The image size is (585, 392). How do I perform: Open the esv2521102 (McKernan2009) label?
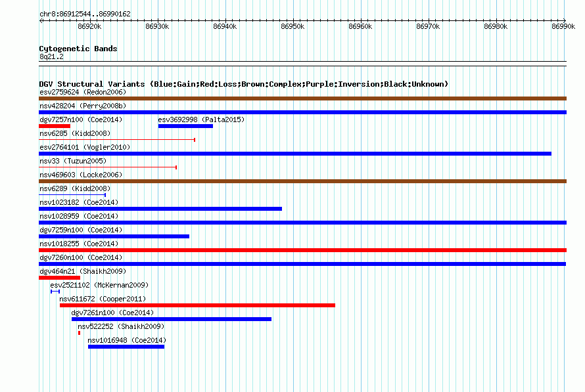coord(99,285)
